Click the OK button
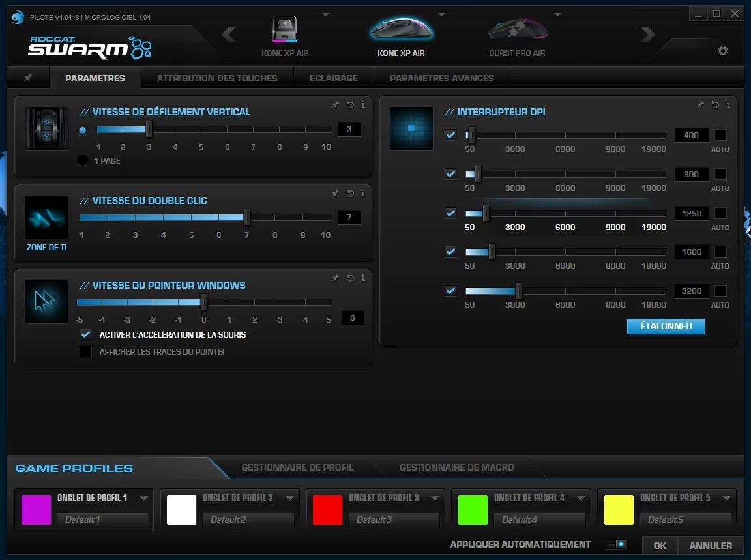 [660, 546]
